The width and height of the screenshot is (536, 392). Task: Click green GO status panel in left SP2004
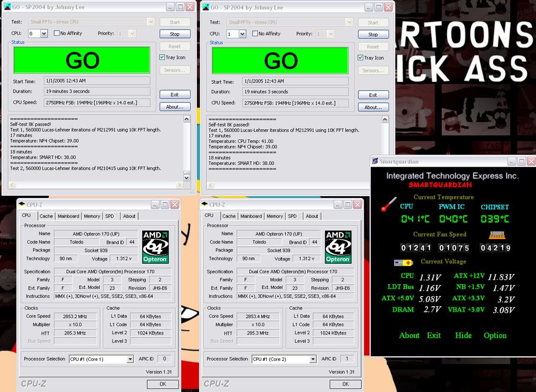(x=81, y=60)
